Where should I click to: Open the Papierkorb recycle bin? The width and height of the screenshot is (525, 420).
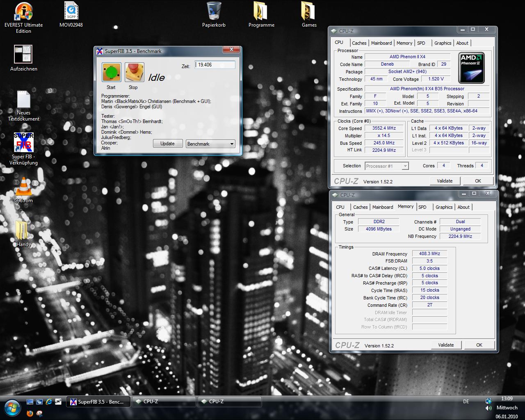pos(214,15)
